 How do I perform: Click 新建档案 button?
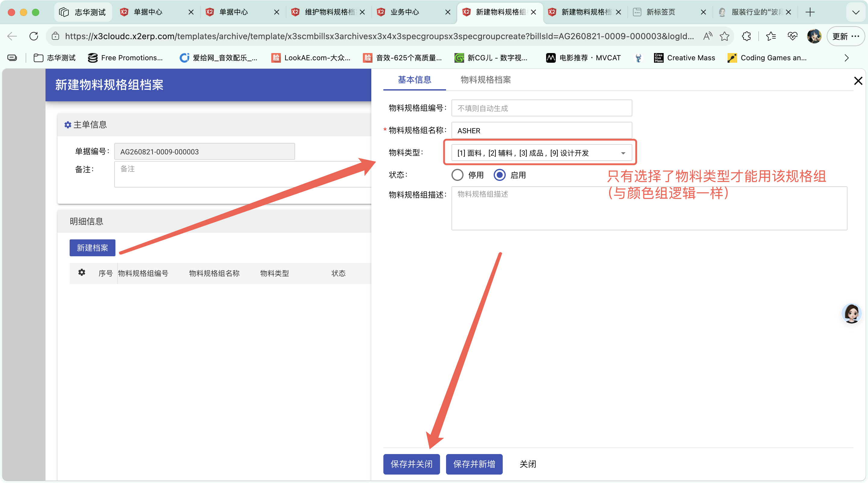click(92, 248)
